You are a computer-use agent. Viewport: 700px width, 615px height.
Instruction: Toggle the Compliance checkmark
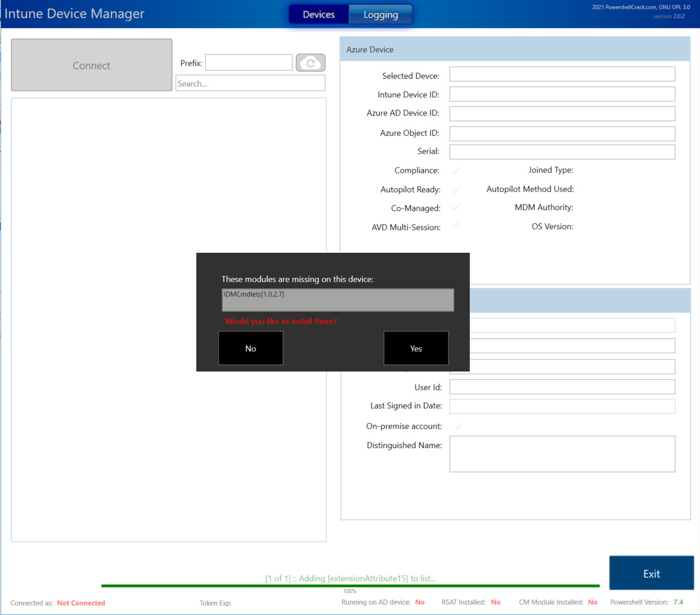(x=456, y=171)
